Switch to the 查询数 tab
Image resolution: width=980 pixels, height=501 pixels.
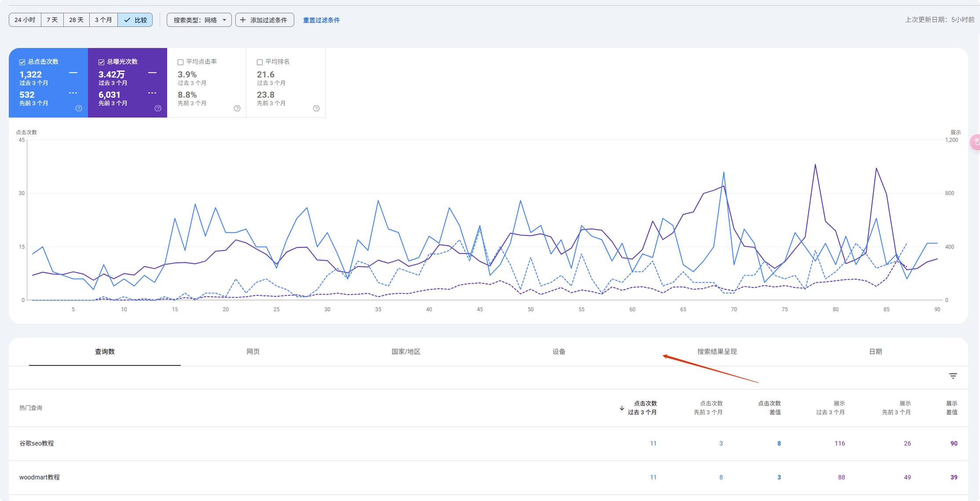pyautogui.click(x=105, y=351)
